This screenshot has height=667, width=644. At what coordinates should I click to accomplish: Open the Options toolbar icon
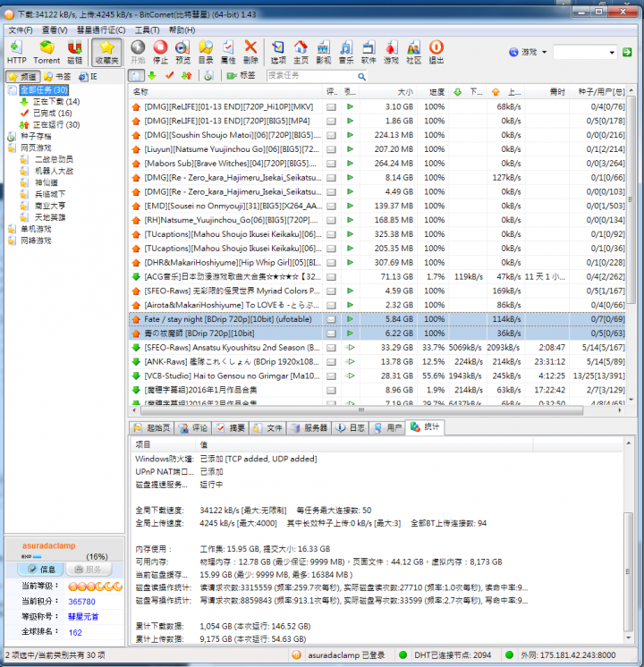tap(278, 52)
